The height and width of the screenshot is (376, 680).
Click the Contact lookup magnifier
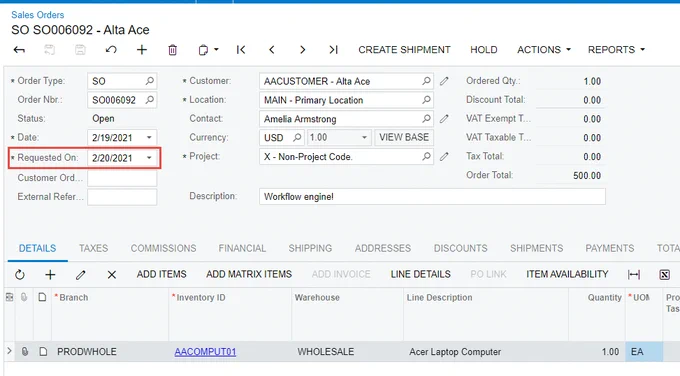pos(426,118)
